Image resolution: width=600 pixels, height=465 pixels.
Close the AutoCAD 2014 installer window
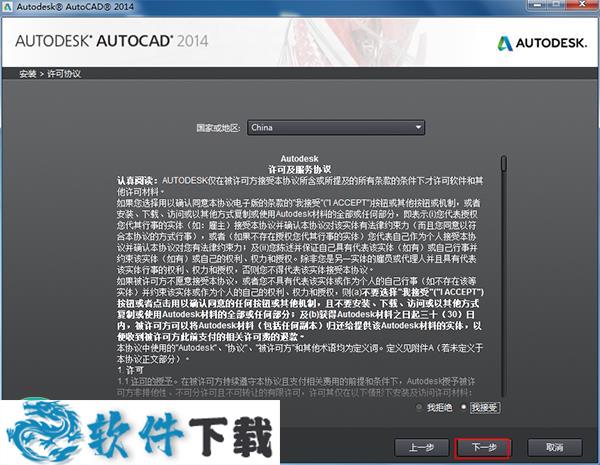coord(582,5)
